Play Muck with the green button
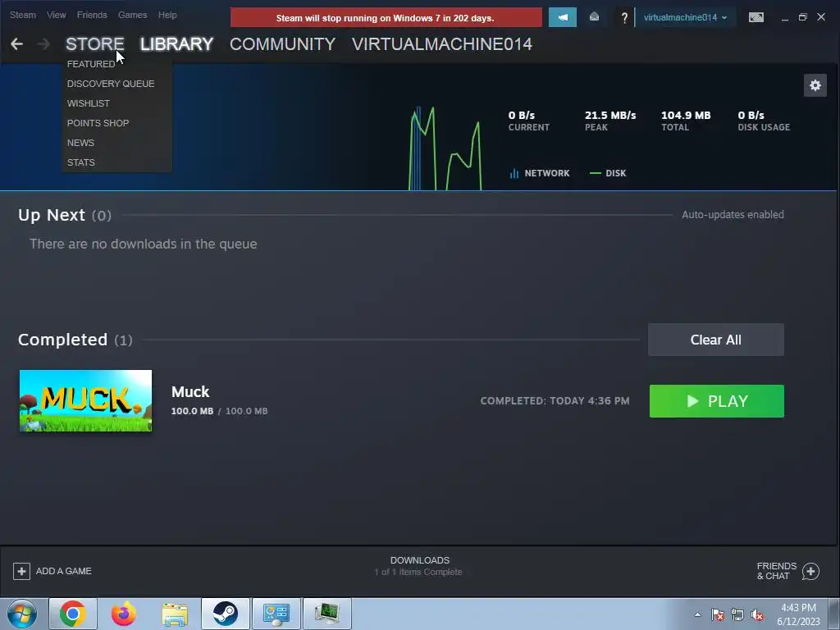 tap(717, 400)
